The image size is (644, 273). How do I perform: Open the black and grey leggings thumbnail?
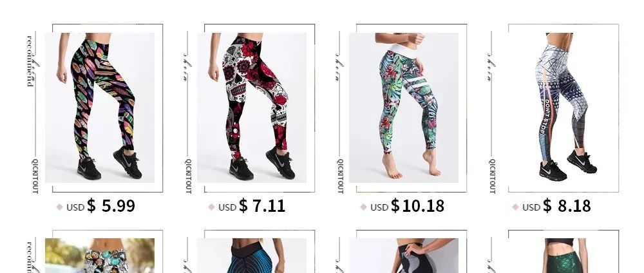404,256
